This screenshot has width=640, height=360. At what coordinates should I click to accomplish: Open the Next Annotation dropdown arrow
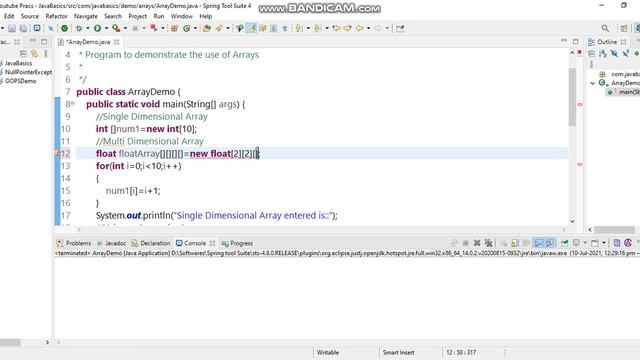(x=308, y=28)
